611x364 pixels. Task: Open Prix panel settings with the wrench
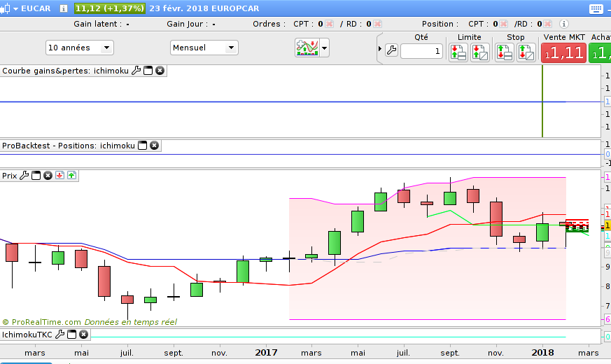pos(24,176)
